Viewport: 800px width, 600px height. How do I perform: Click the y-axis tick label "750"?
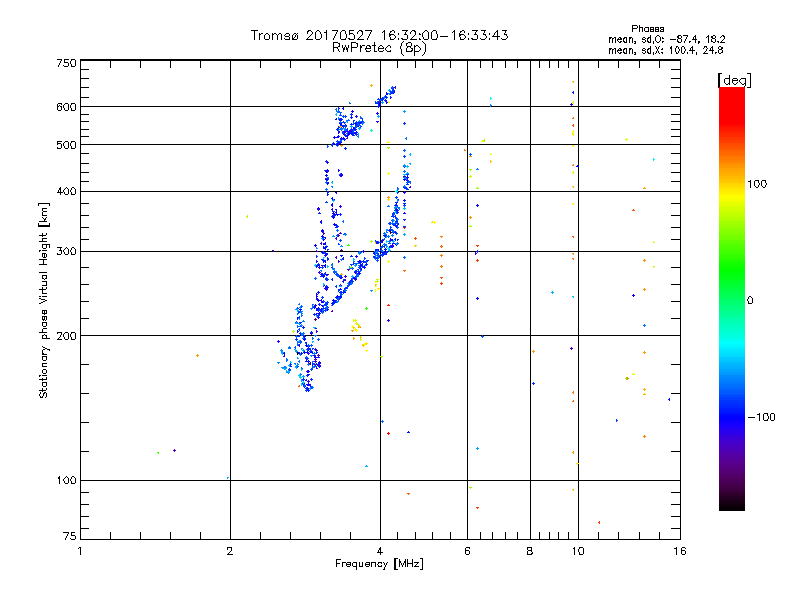tap(66, 63)
